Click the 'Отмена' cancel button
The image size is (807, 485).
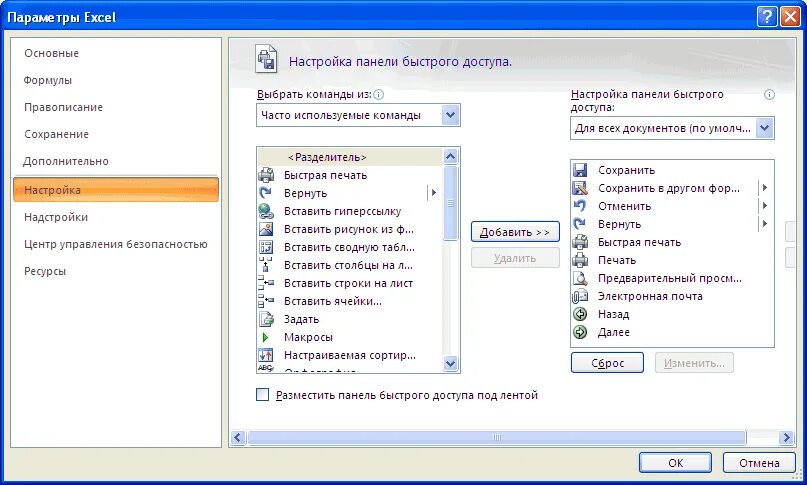pyautogui.click(x=759, y=463)
